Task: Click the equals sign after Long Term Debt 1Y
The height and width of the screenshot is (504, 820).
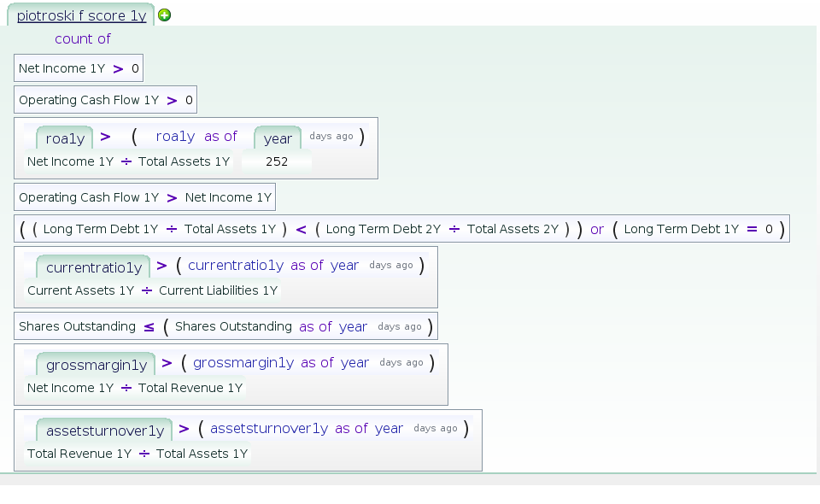Action: point(752,229)
